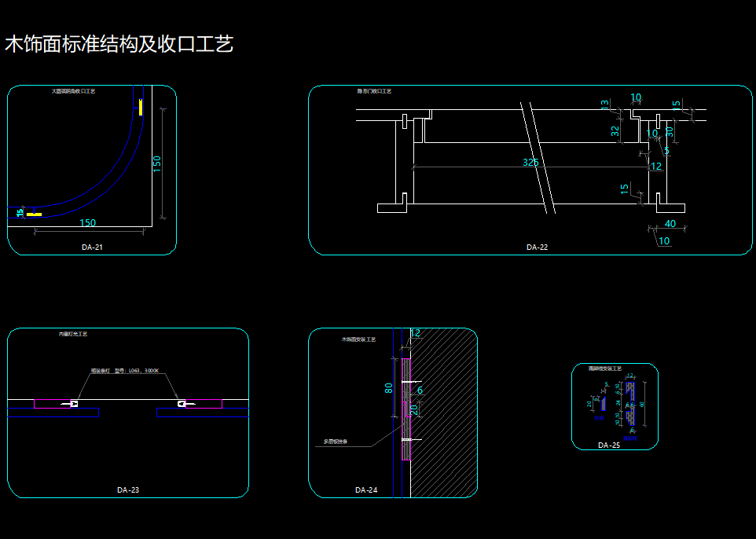
Task: Select the DA-24 drawing label
Action: [x=366, y=490]
